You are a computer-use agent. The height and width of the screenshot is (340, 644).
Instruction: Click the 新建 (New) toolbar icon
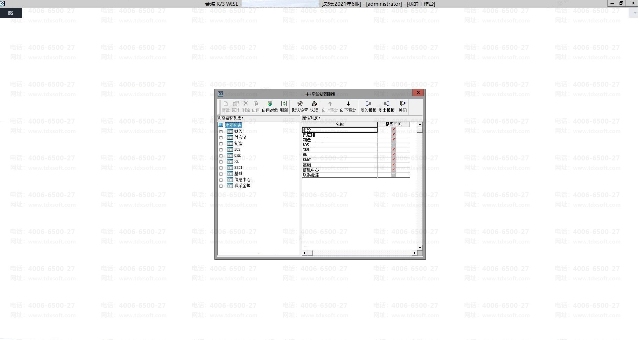click(226, 107)
